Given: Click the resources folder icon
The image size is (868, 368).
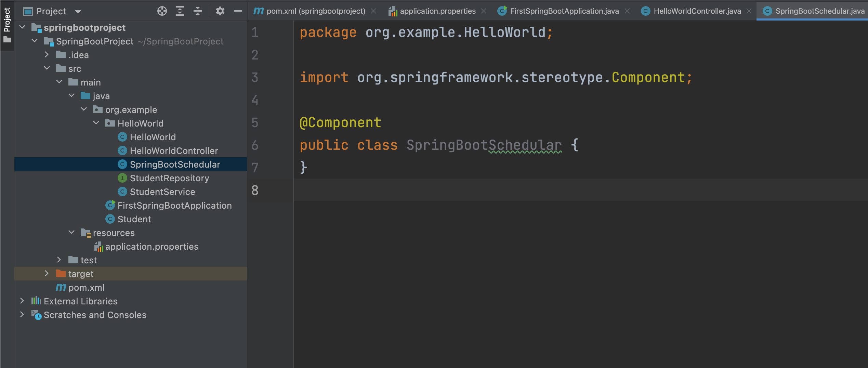Looking at the screenshot, I should tap(86, 233).
